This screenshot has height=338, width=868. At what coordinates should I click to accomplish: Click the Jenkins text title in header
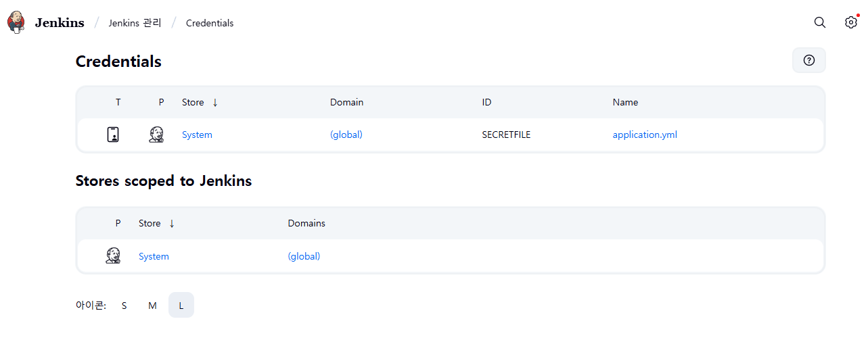(60, 23)
